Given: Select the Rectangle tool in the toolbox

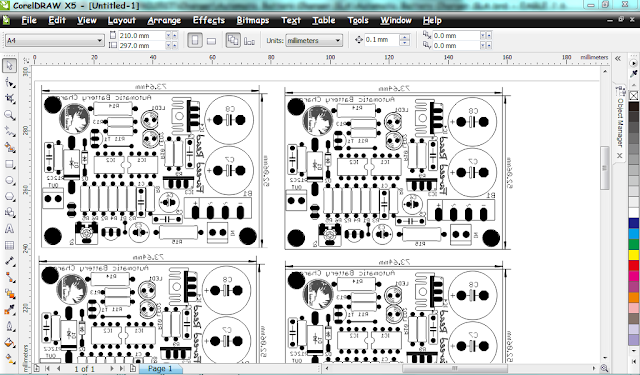Looking at the screenshot, I should [9, 164].
